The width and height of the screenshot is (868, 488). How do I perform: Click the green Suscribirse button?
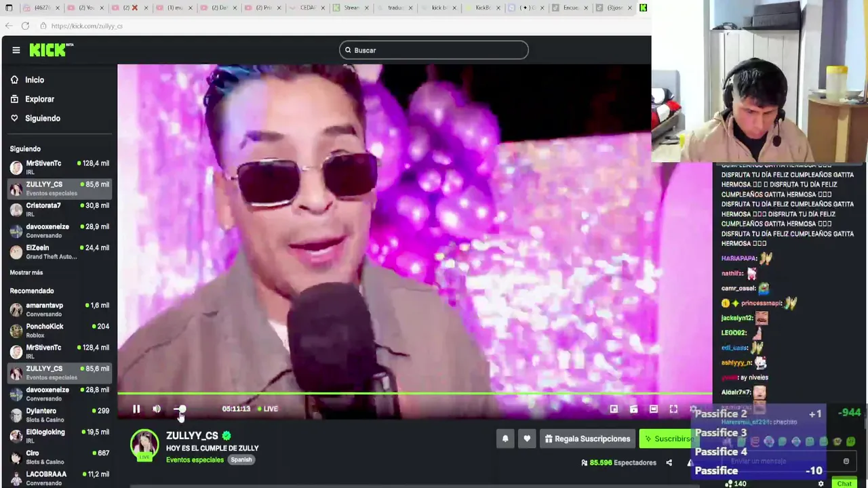tap(669, 439)
